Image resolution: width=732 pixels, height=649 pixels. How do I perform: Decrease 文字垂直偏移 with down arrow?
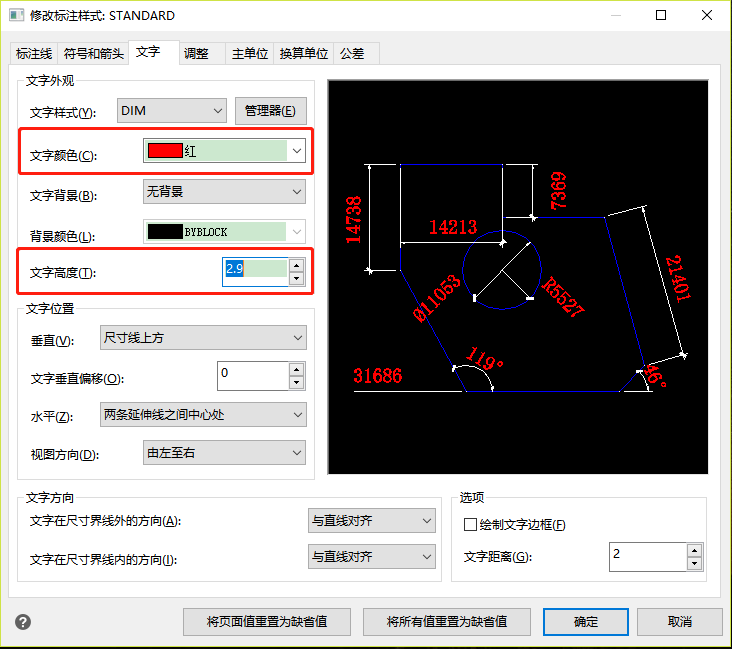click(x=297, y=383)
